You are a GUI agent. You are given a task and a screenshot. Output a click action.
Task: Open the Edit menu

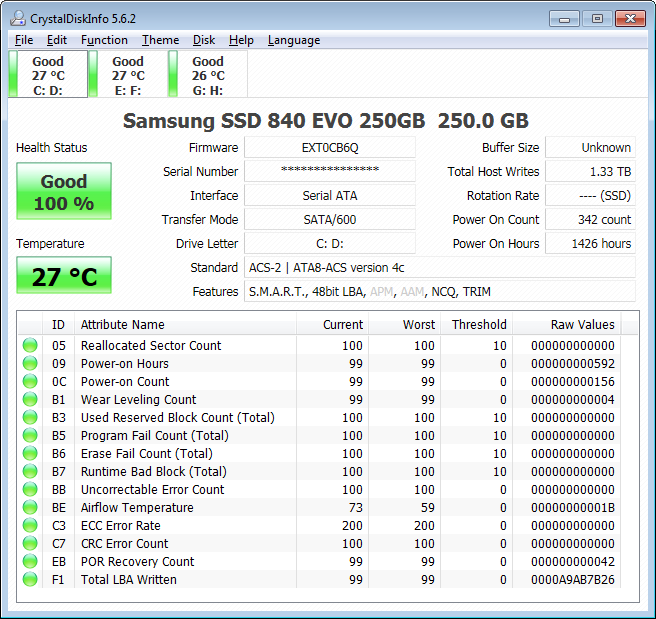click(56, 40)
